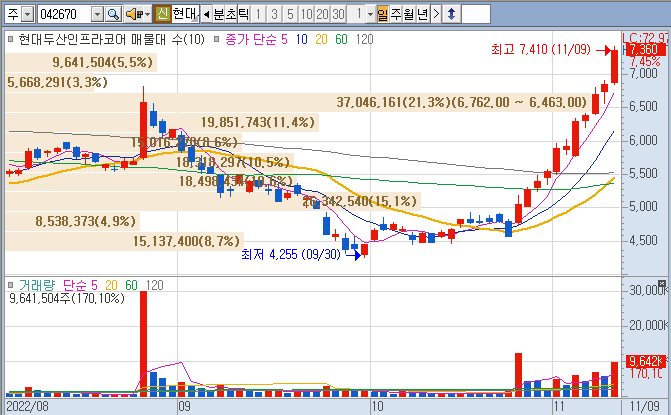
Task: Select 일 daily chart period
Action: point(383,15)
